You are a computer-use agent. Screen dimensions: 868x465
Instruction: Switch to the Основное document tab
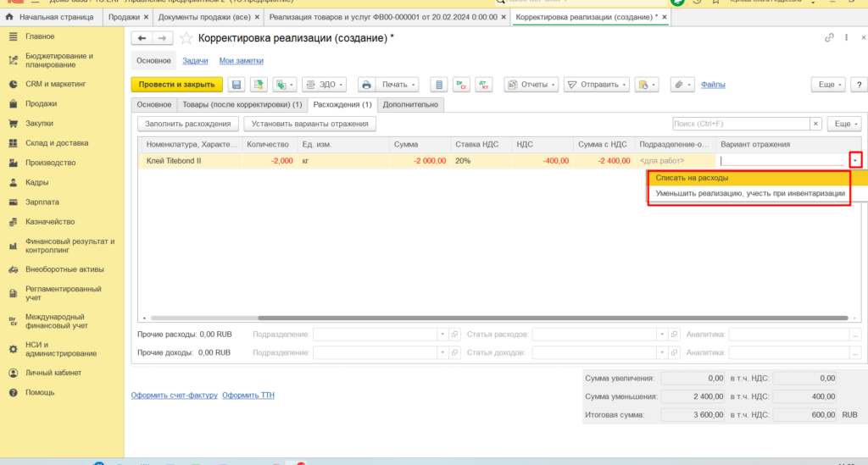click(154, 104)
